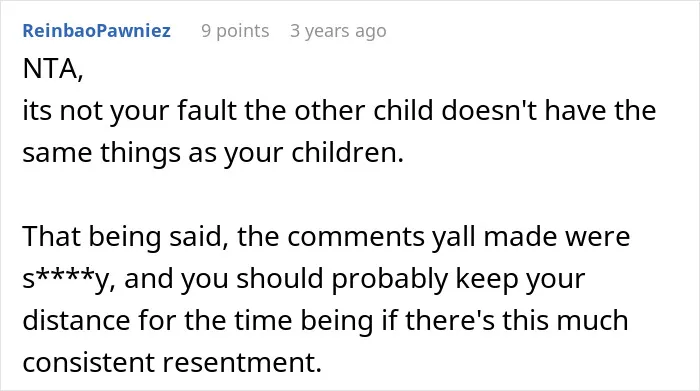Click the "3 years ago" timestamp
700x391 pixels.
point(338,31)
